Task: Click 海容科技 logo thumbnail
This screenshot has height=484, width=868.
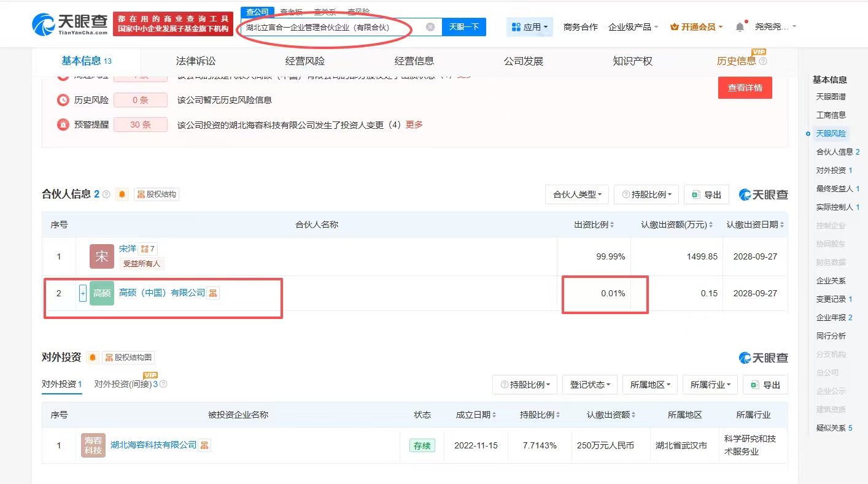Action: coord(93,445)
